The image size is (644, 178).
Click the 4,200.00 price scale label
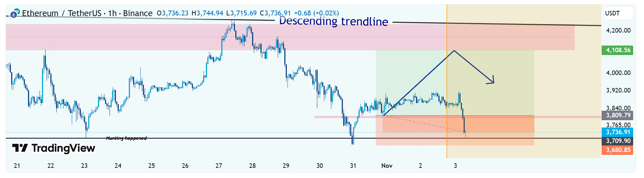(x=618, y=30)
